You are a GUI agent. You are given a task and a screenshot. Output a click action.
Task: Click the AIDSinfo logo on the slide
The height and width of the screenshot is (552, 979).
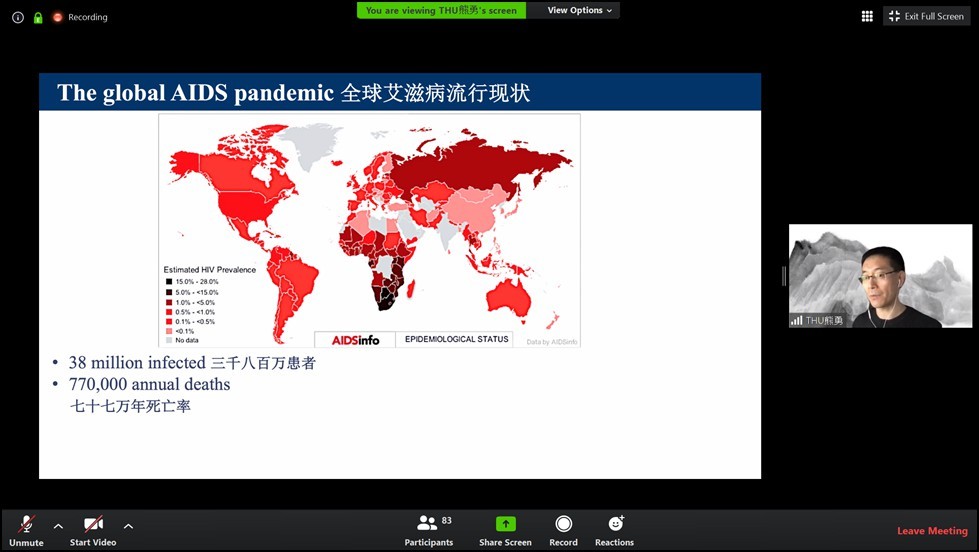pos(354,339)
